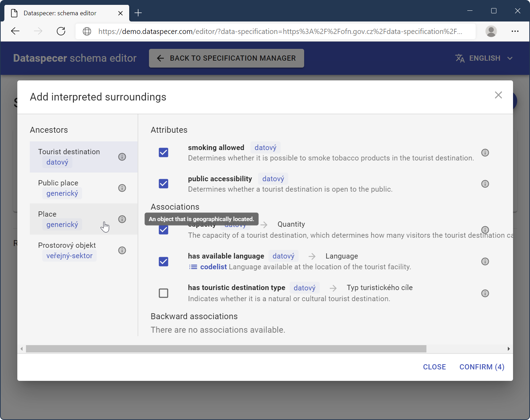The height and width of the screenshot is (420, 530).
Task: Show info for has touristic destination type
Action: pos(485,294)
